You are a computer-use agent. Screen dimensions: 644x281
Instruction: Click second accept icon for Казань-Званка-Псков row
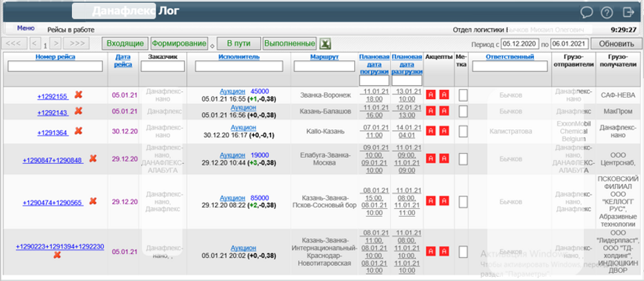pyautogui.click(x=444, y=201)
